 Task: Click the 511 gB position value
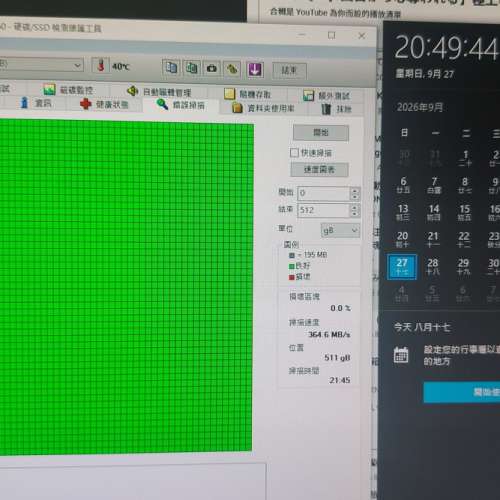(x=337, y=358)
